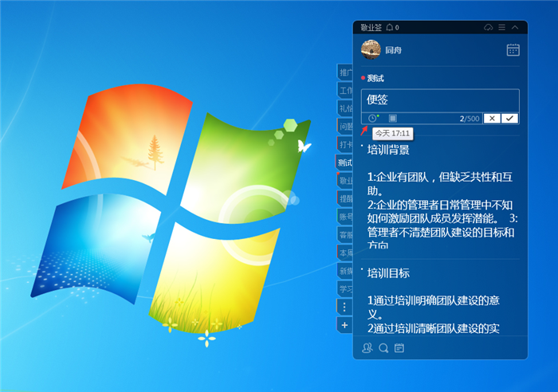Click the 便签 note text input field

click(x=440, y=100)
